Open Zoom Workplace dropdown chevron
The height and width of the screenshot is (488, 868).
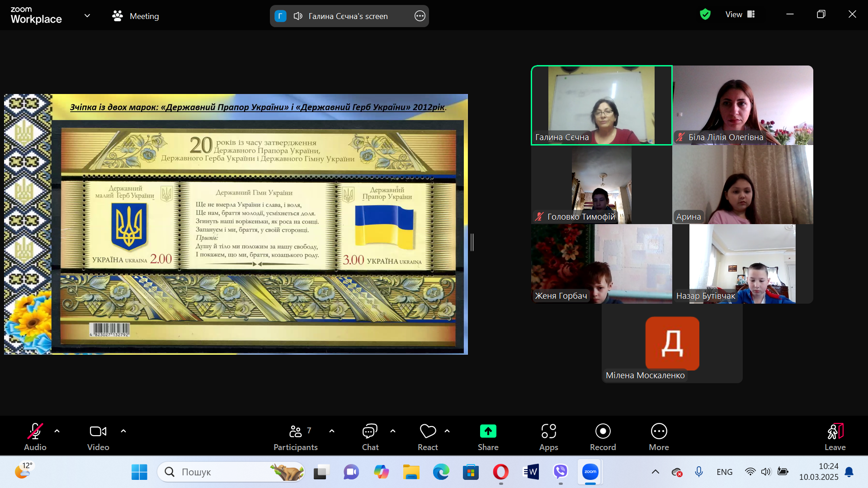(87, 16)
